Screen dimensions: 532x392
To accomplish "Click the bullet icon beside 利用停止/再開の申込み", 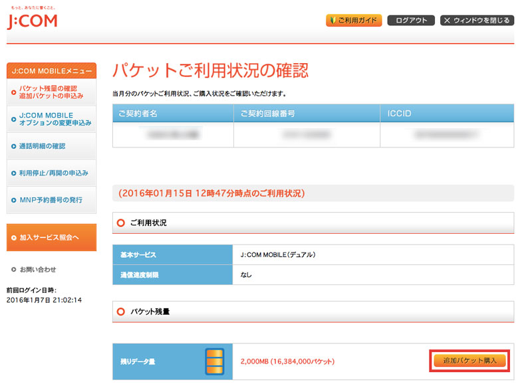I will 13,173.
